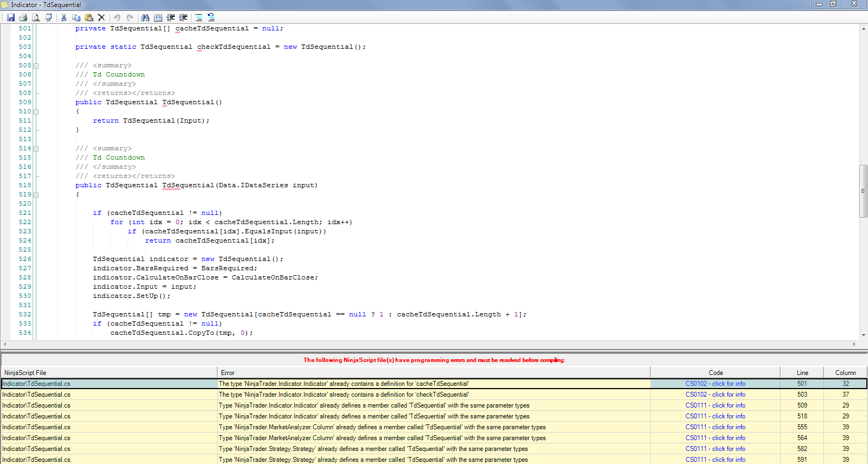Open CS0111 info link for line 509

pyautogui.click(x=715, y=405)
